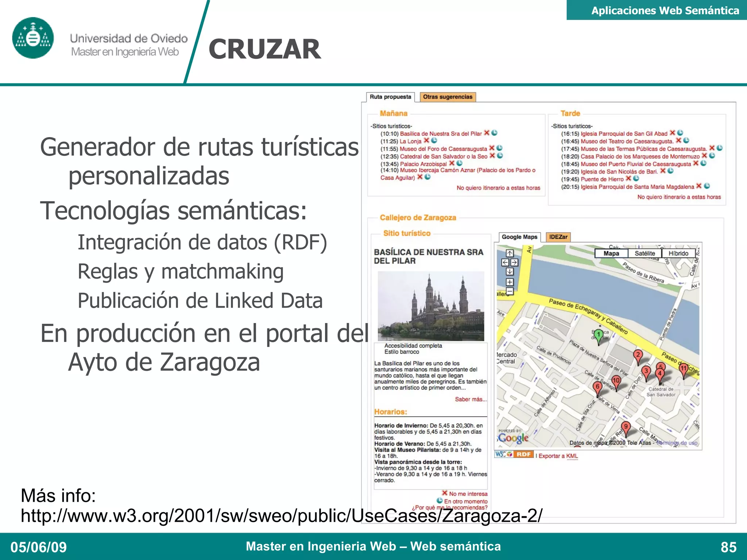Remove Iglesia Parroquial de San Gil Abad
747x560 pixels.
[672, 133]
